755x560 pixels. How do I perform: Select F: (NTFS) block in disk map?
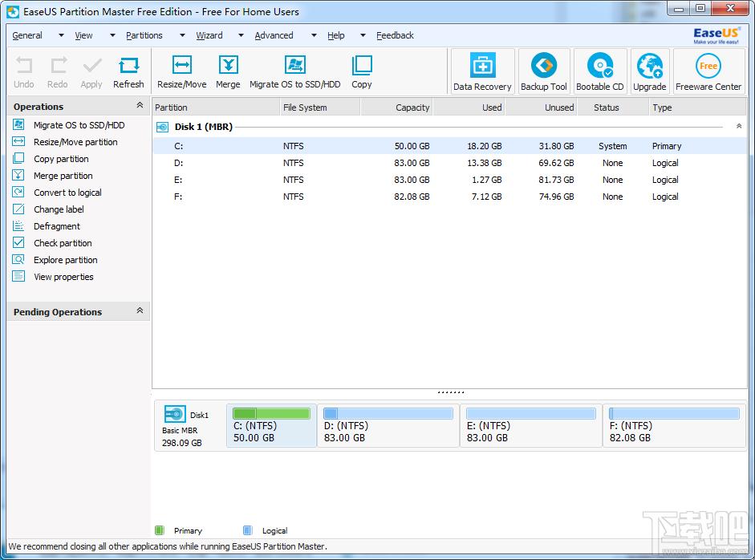(x=674, y=426)
